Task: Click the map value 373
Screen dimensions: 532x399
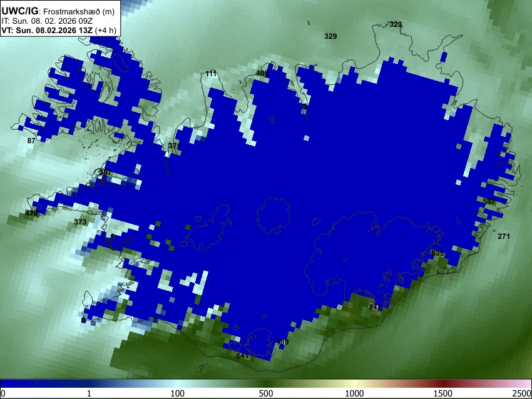Action: pos(80,222)
